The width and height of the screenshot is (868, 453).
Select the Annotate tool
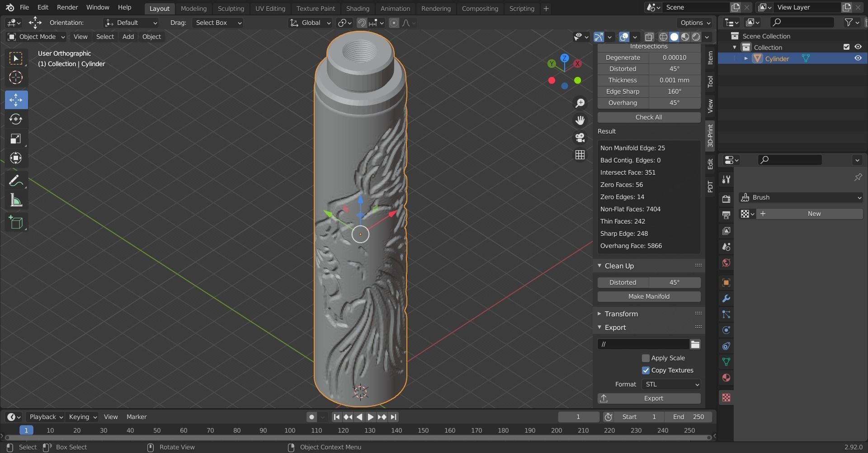[16, 181]
